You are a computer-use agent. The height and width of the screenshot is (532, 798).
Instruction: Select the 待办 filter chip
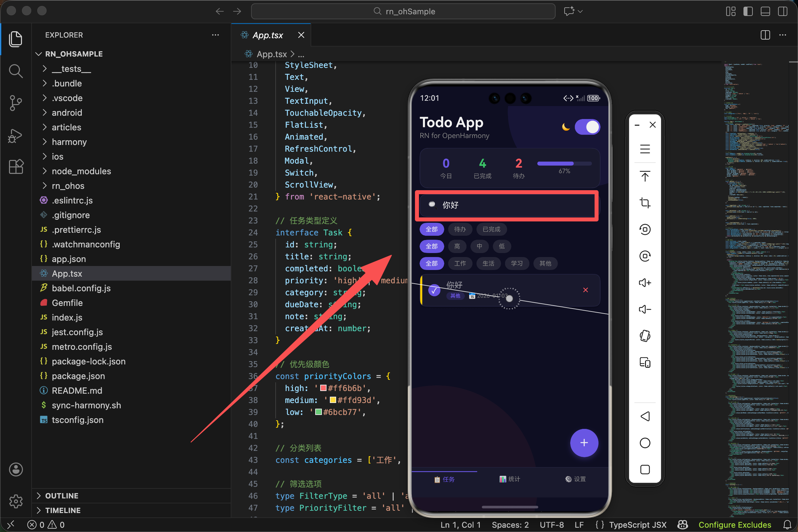(460, 229)
